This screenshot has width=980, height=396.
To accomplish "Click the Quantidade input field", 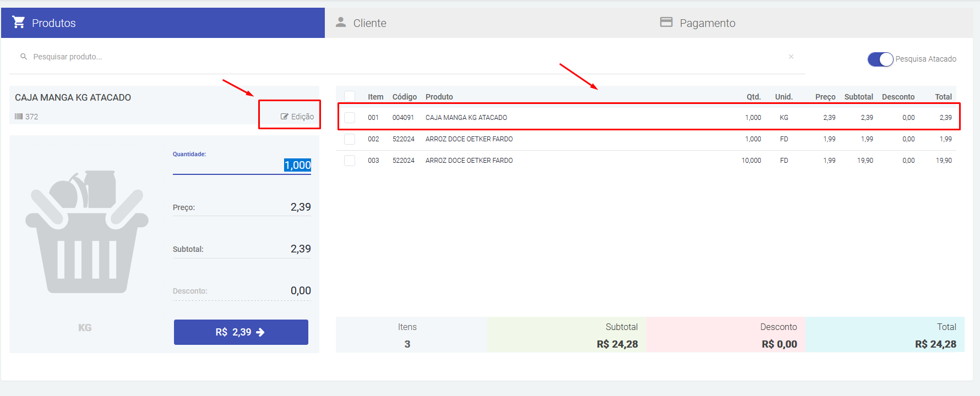I will (242, 165).
